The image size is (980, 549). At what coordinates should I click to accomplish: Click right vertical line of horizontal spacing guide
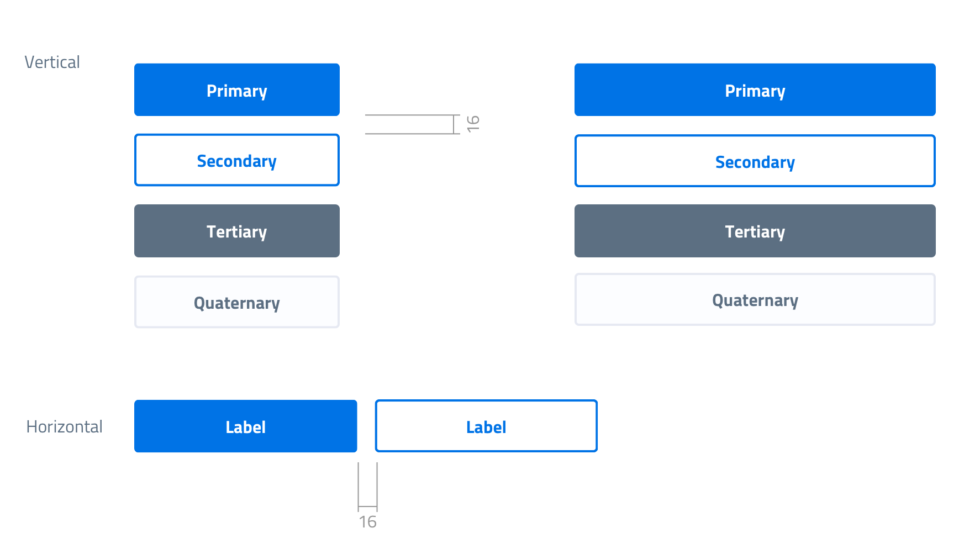pyautogui.click(x=377, y=483)
